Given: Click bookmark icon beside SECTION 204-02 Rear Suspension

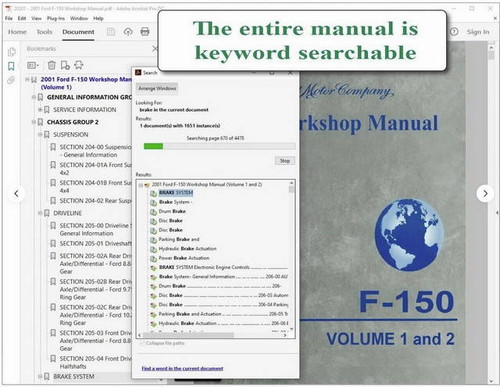Looking at the screenshot, I should pos(53,201).
